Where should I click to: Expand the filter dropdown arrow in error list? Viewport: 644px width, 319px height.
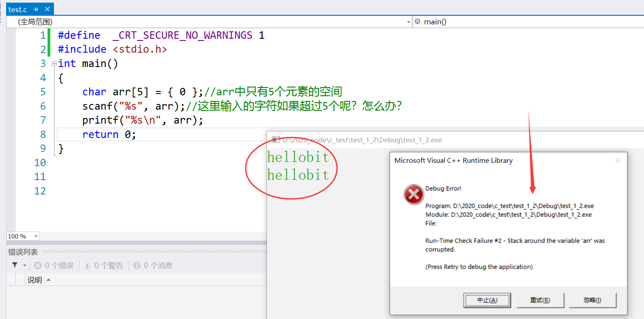coord(24,265)
